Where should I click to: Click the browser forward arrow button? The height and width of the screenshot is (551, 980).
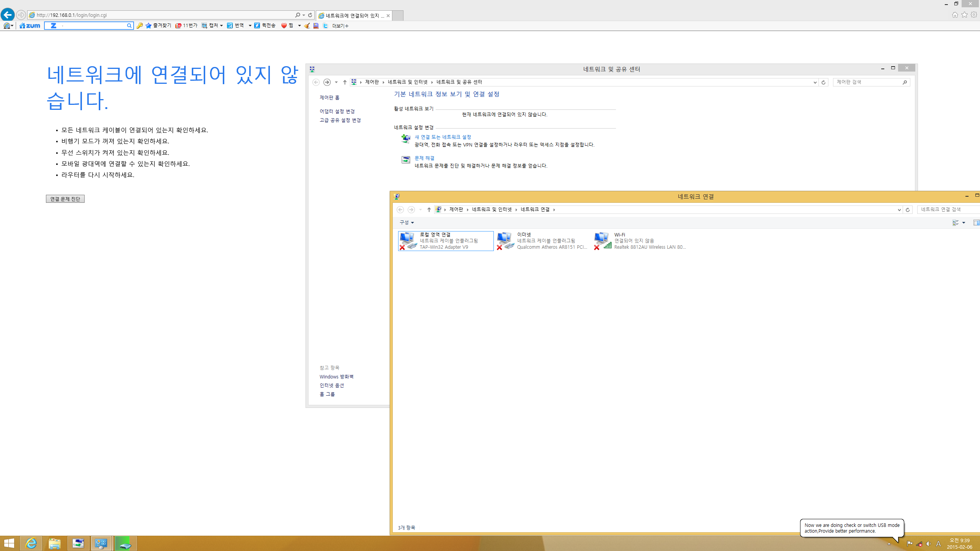click(x=21, y=15)
